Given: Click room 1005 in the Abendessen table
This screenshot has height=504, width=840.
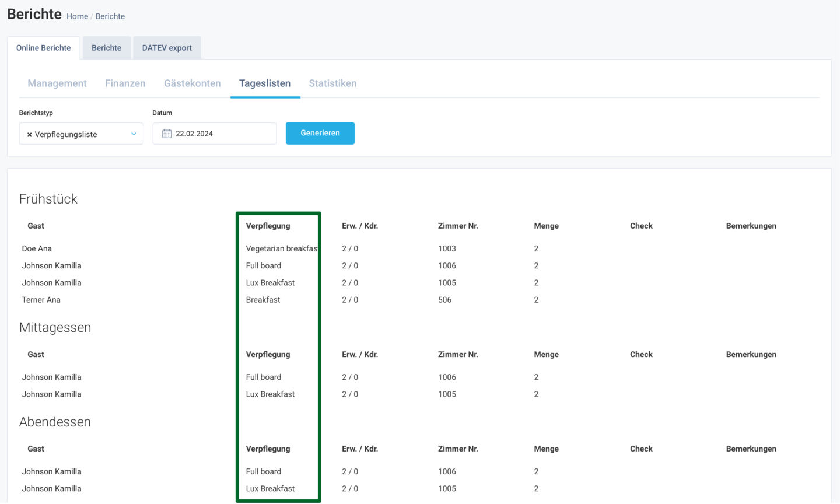Looking at the screenshot, I should pos(447,489).
